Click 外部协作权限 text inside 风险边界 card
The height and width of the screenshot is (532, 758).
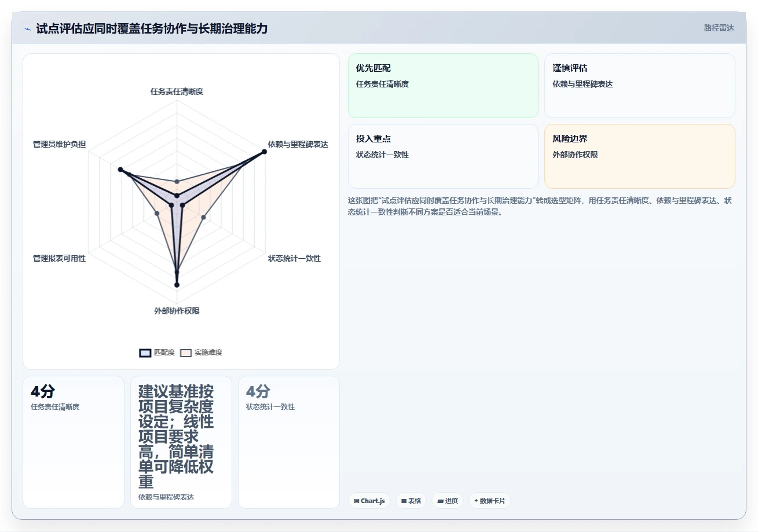[x=575, y=155]
